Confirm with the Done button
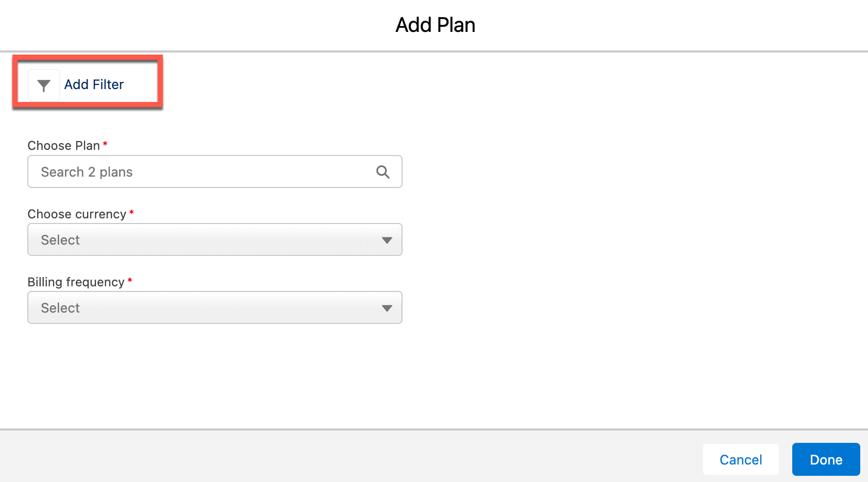Image resolution: width=868 pixels, height=482 pixels. [x=826, y=459]
